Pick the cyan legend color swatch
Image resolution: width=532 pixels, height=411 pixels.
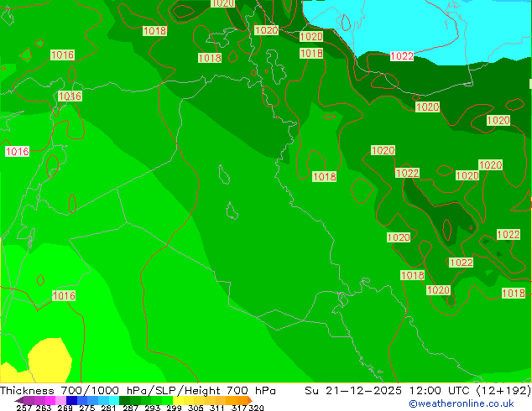pos(114,400)
